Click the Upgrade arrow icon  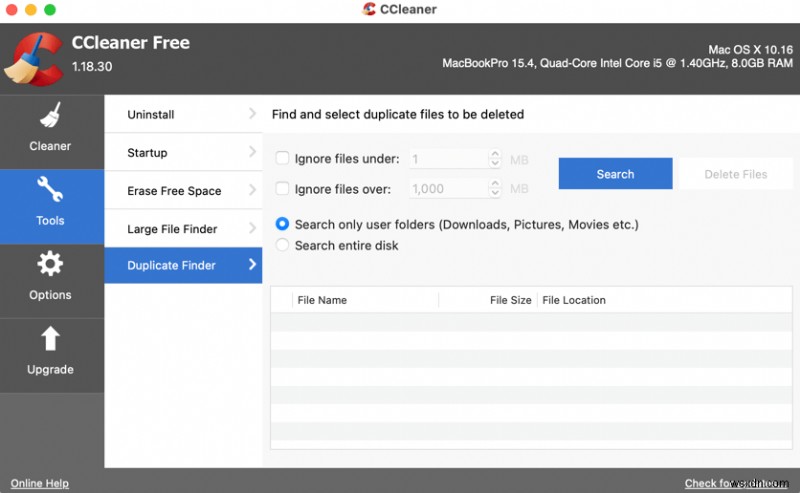click(x=50, y=338)
